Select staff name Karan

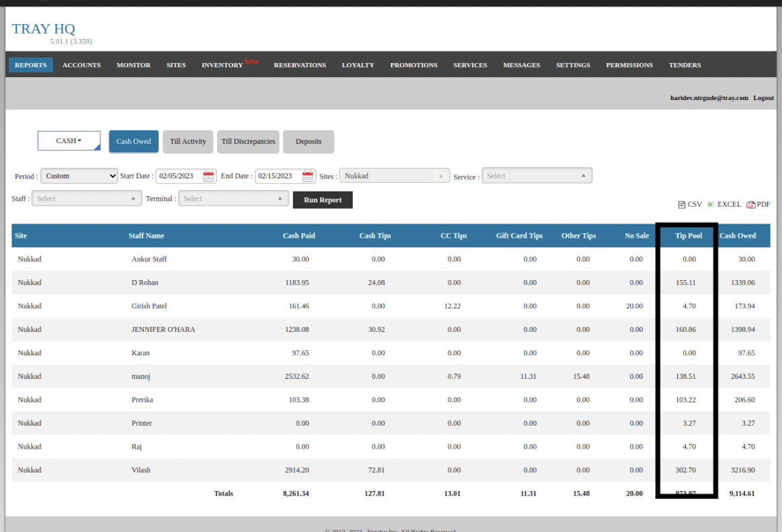tap(140, 353)
